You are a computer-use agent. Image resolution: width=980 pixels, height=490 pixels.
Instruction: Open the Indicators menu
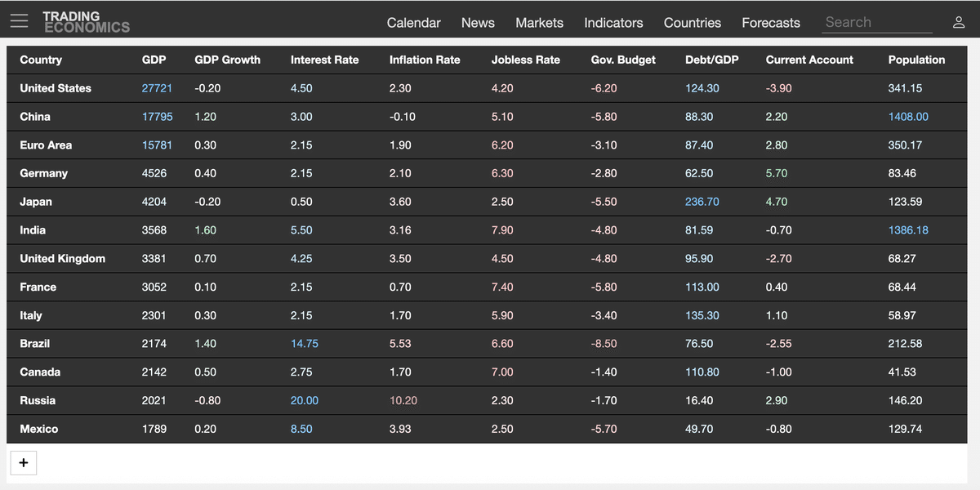point(613,23)
